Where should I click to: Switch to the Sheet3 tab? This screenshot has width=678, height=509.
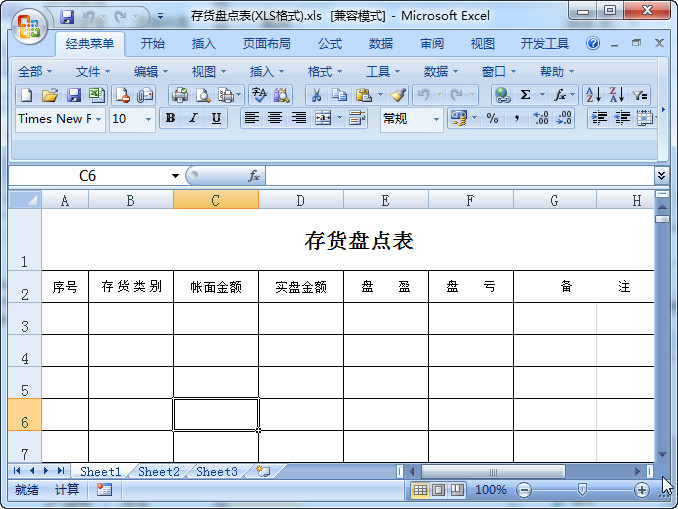click(x=217, y=471)
